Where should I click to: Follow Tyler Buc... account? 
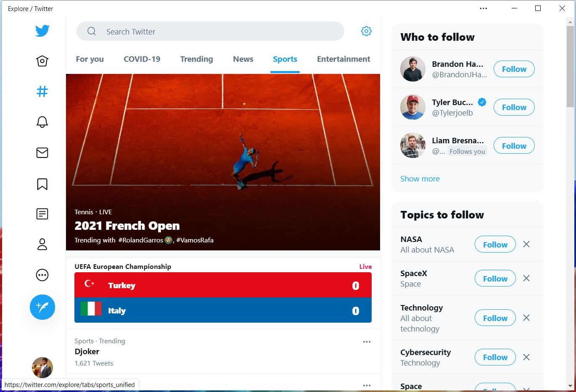tap(514, 107)
